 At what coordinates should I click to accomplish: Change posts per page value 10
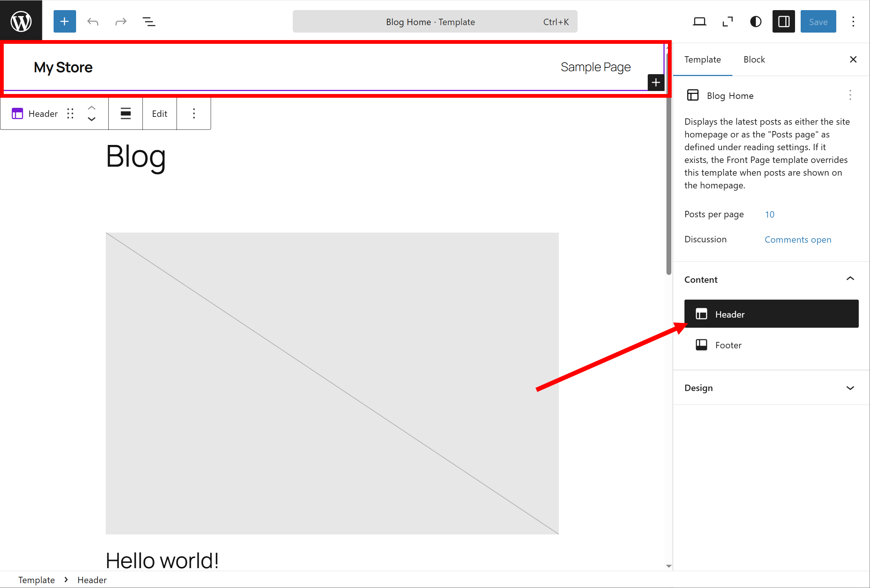click(x=769, y=215)
